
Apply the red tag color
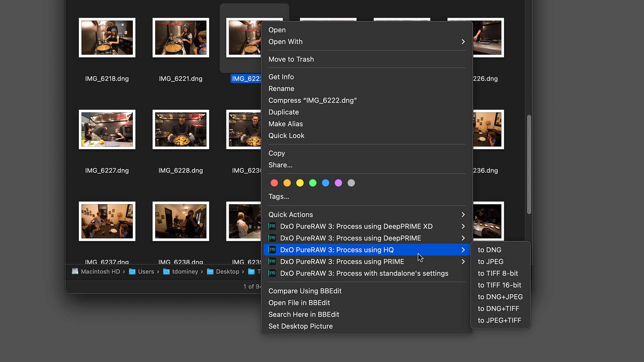pos(274,183)
